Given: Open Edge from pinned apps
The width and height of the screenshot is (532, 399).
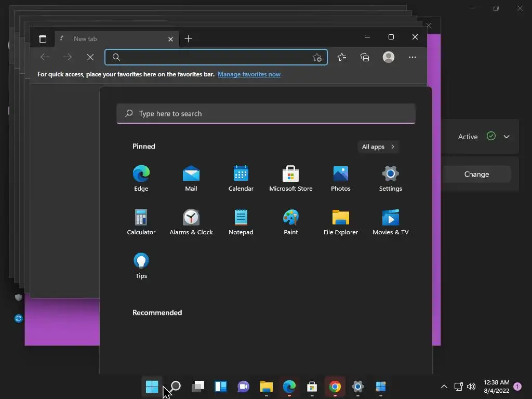Looking at the screenshot, I should tap(141, 179).
